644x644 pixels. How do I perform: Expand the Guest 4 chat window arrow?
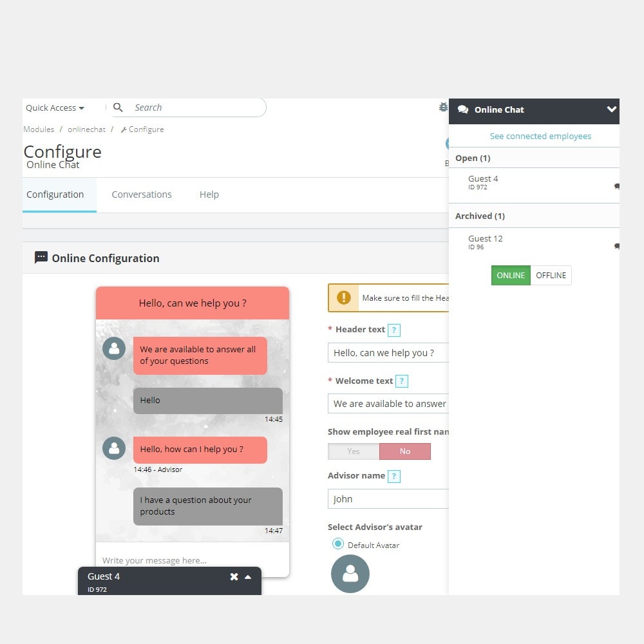248,577
